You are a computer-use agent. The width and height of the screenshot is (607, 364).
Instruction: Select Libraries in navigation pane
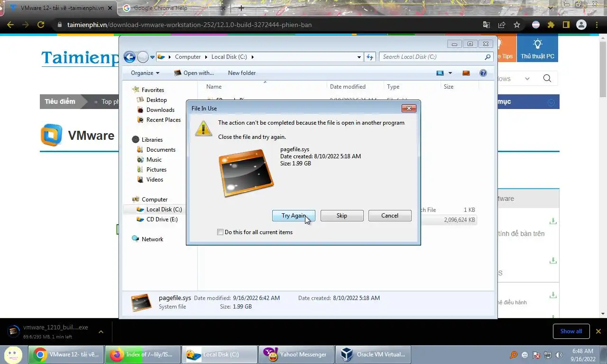coord(152,140)
